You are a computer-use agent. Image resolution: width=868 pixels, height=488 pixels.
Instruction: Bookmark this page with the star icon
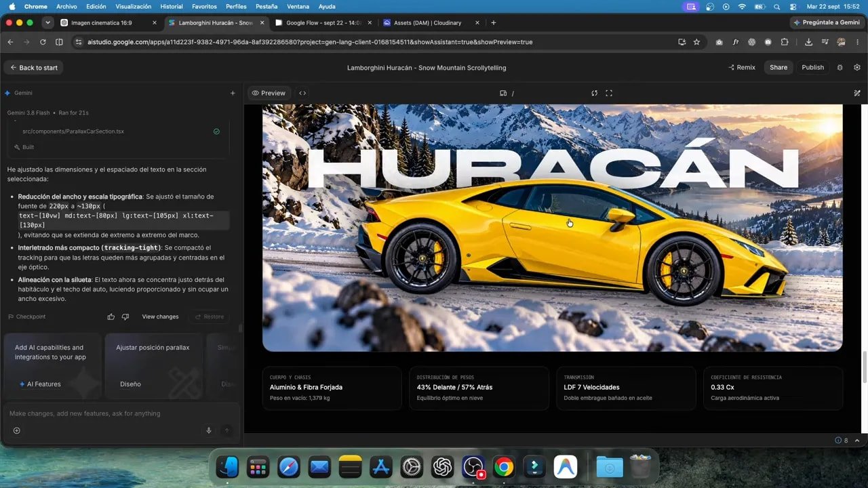pyautogui.click(x=696, y=42)
